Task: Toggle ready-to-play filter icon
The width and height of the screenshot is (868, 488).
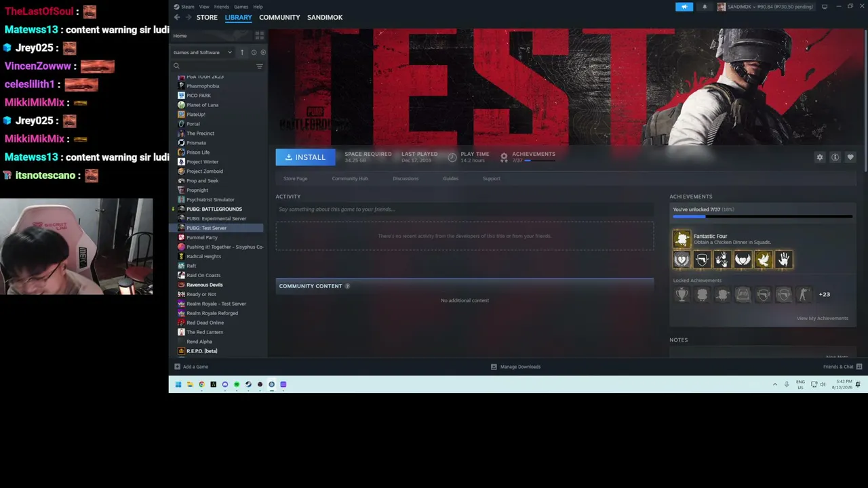Action: [x=263, y=52]
